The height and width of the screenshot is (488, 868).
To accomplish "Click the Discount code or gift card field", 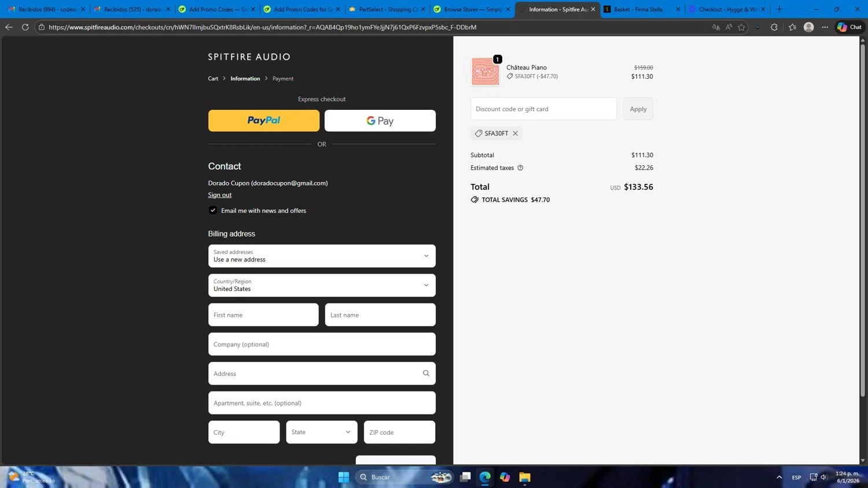I will click(543, 109).
